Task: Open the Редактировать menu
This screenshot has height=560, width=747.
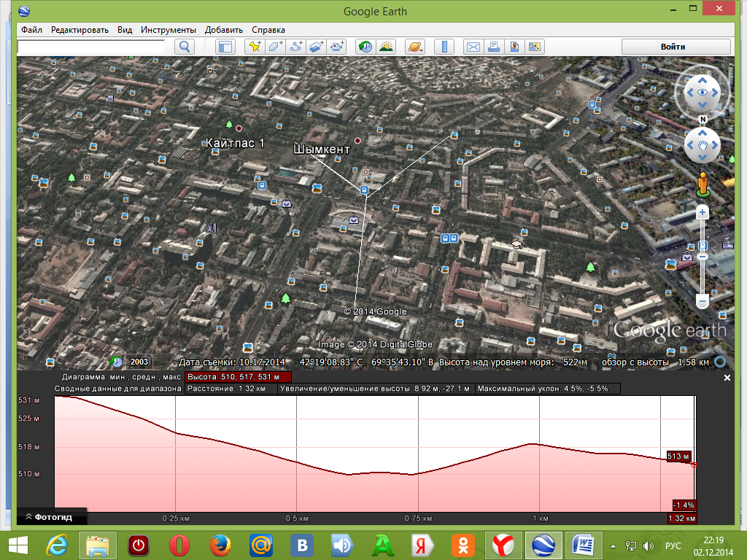Action: point(80,29)
